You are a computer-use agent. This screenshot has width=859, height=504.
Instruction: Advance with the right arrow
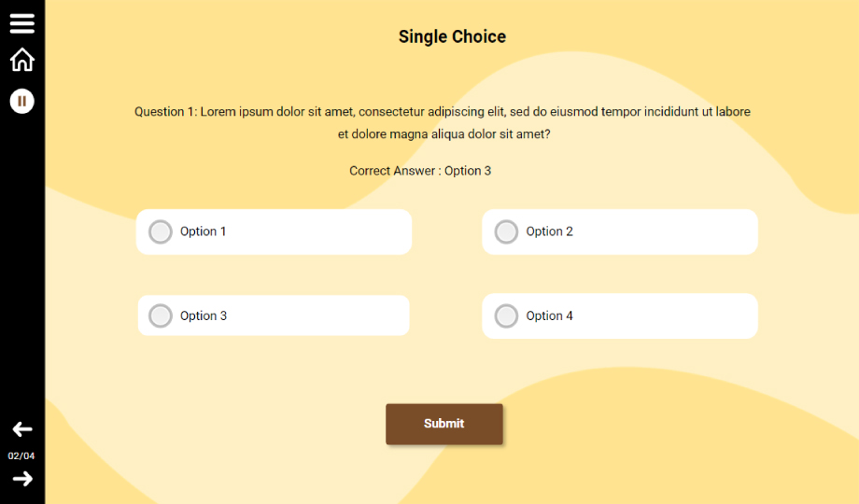pyautogui.click(x=22, y=479)
